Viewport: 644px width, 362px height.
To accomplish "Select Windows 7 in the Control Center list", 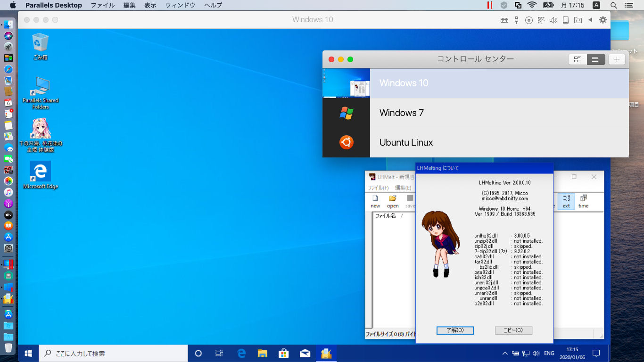I will (476, 113).
